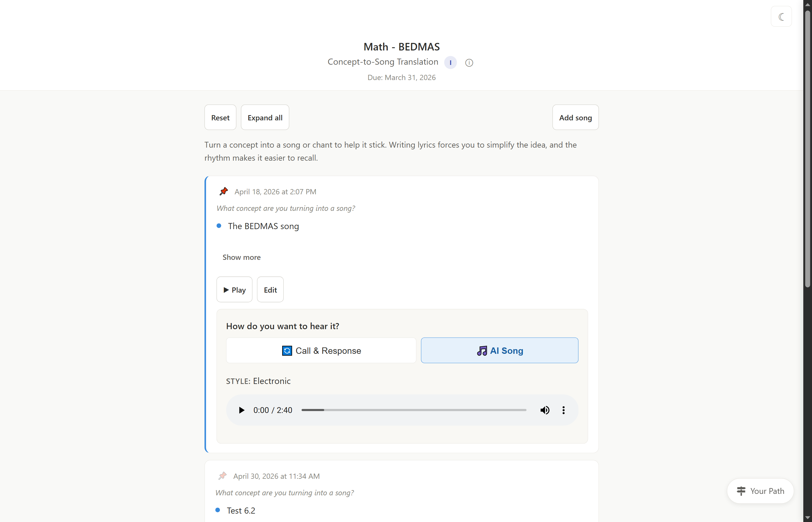812x522 pixels.
Task: Toggle dark mode with the moon icon
Action: 781,17
